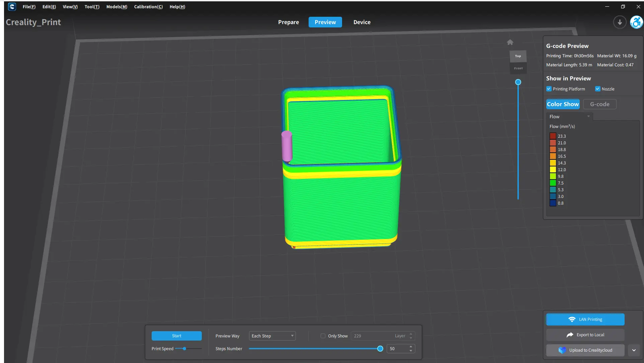Screen dimensions: 644x363
Task: Open the user account avatar icon
Action: pyautogui.click(x=636, y=22)
